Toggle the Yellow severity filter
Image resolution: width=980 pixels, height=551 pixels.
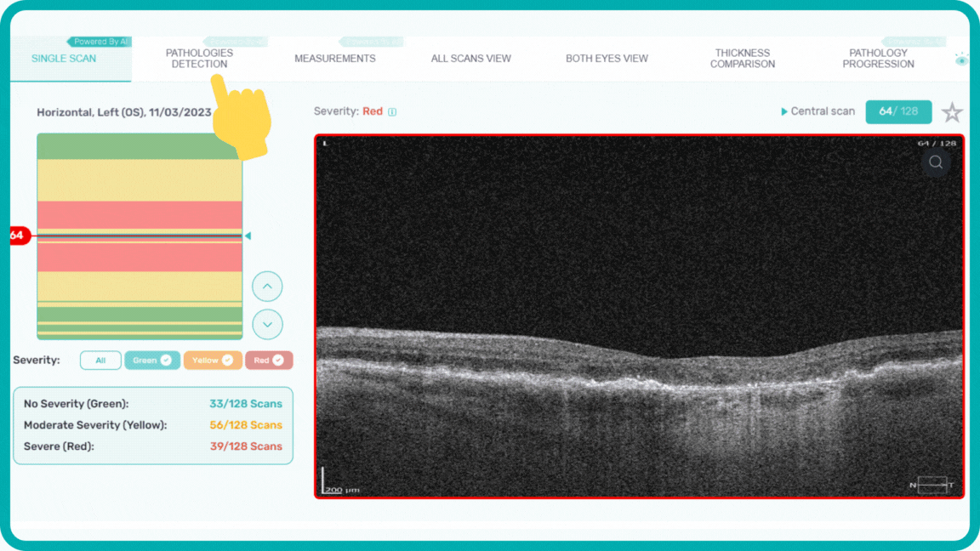click(x=212, y=361)
